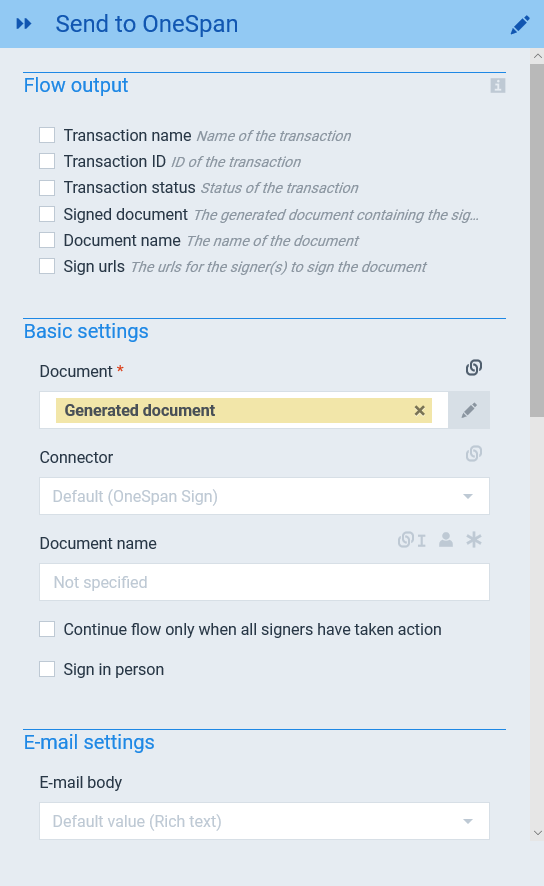Click link-text icon for Document name
This screenshot has width=544, height=886.
(x=411, y=540)
